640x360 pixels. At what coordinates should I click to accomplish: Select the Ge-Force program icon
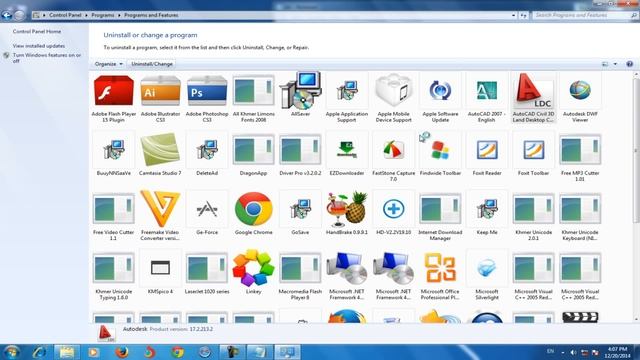click(x=207, y=209)
